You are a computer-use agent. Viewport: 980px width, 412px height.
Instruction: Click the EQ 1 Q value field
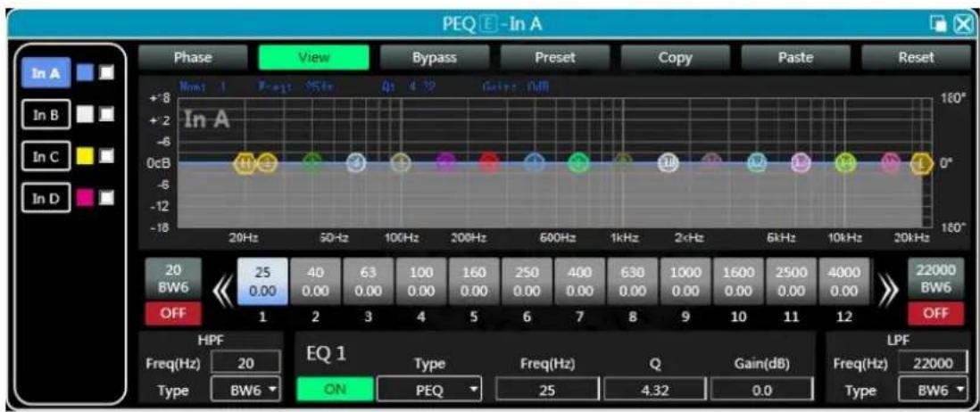pos(655,391)
